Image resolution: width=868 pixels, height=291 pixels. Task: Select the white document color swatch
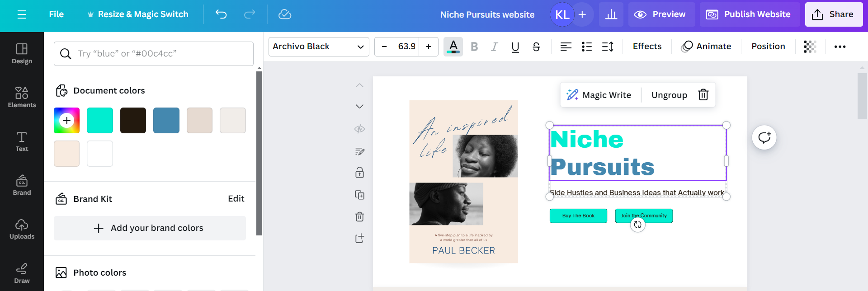100,154
